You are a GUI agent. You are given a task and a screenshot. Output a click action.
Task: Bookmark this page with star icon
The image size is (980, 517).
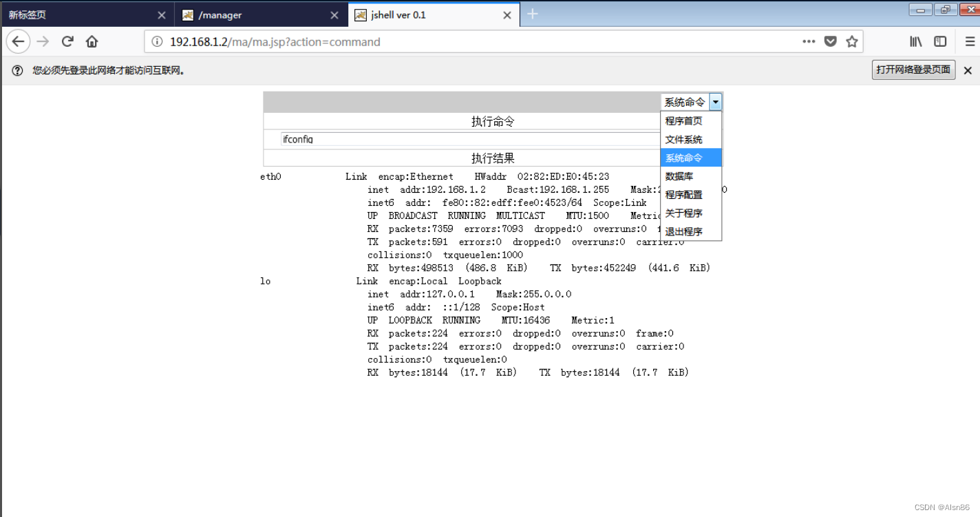pyautogui.click(x=852, y=41)
